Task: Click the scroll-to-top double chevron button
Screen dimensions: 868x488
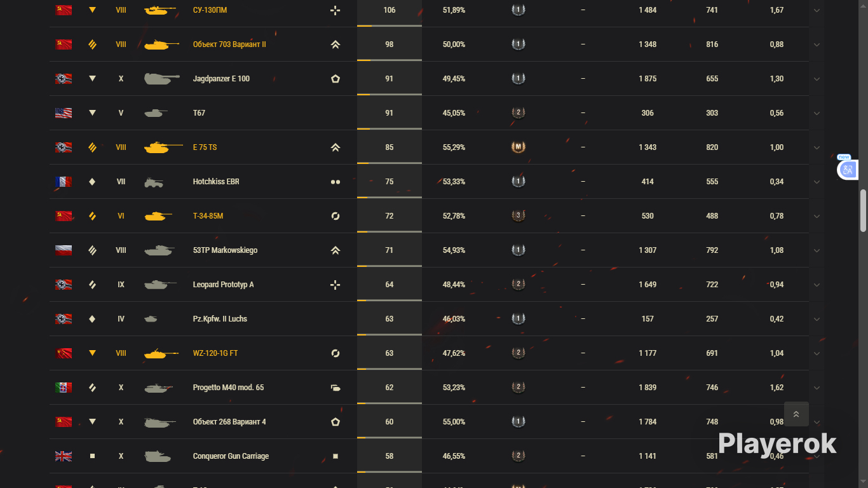Action: (x=796, y=414)
